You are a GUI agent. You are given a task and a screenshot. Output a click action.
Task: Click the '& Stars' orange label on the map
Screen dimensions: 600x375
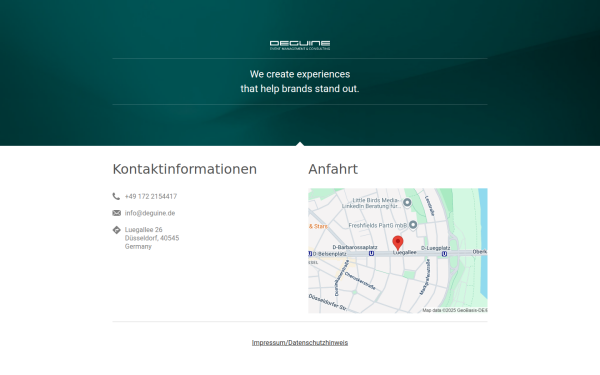318,226
